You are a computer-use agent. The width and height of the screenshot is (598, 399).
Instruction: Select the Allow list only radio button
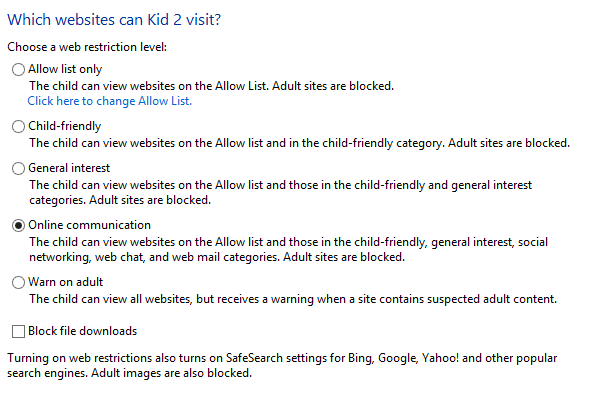pyautogui.click(x=18, y=69)
